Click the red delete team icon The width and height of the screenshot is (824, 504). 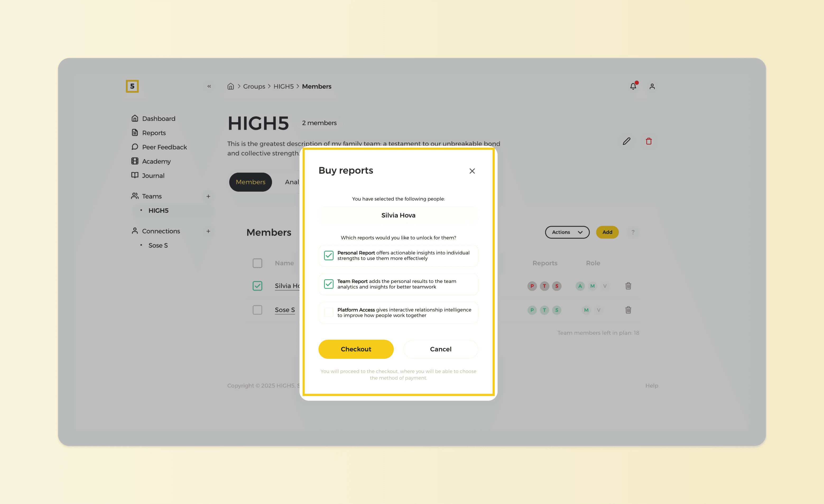pyautogui.click(x=649, y=141)
